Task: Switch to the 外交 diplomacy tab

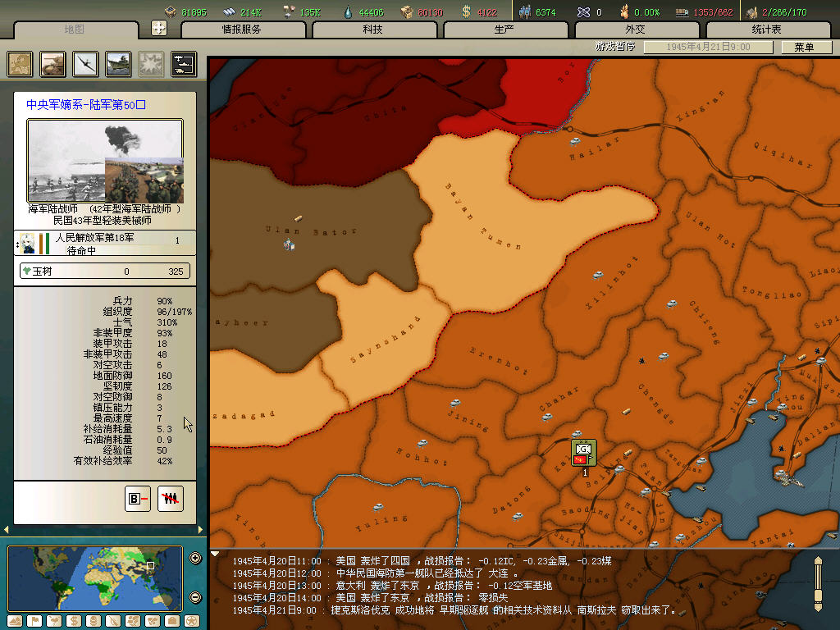Action: 636,30
